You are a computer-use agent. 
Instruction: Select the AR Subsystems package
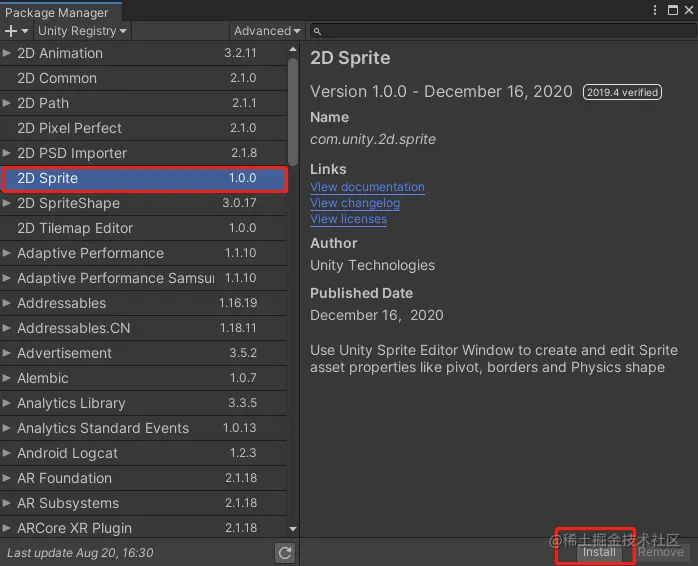click(143, 503)
